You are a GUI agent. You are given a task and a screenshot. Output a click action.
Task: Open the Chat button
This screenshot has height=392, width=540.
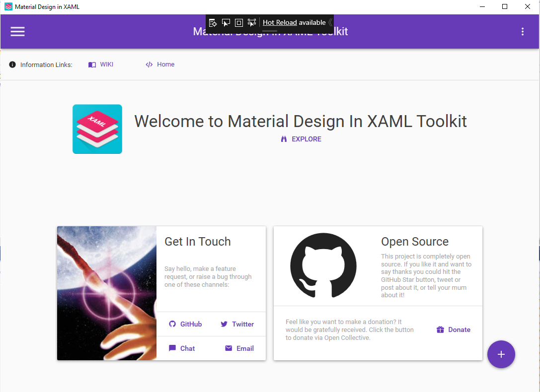click(x=182, y=348)
